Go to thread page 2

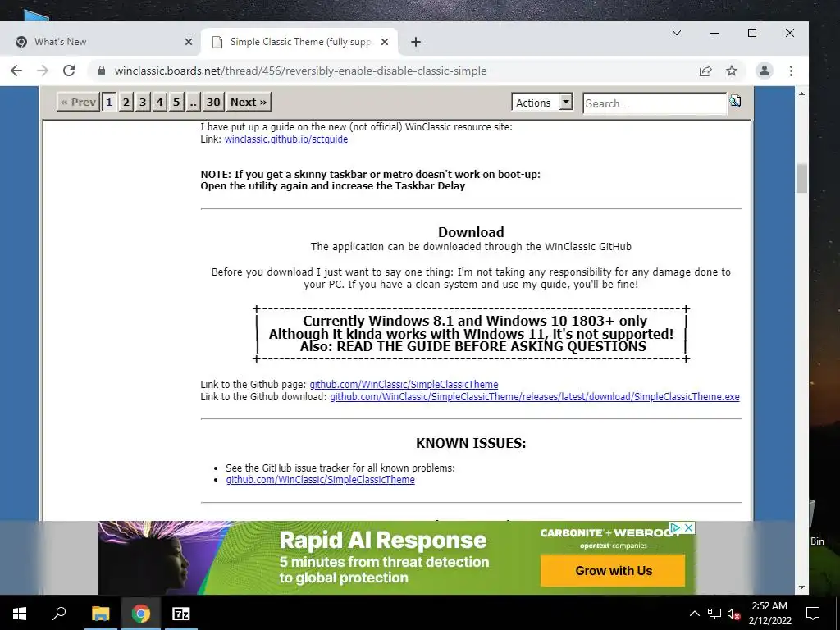126,102
